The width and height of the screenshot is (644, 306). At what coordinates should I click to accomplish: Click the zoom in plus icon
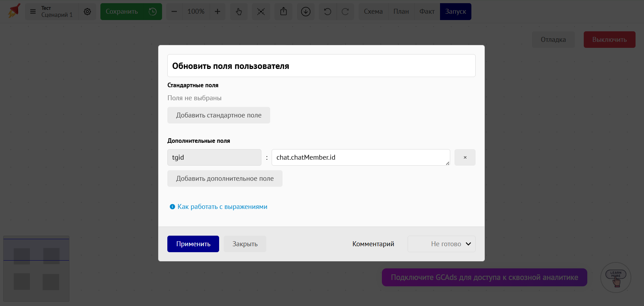pyautogui.click(x=217, y=12)
